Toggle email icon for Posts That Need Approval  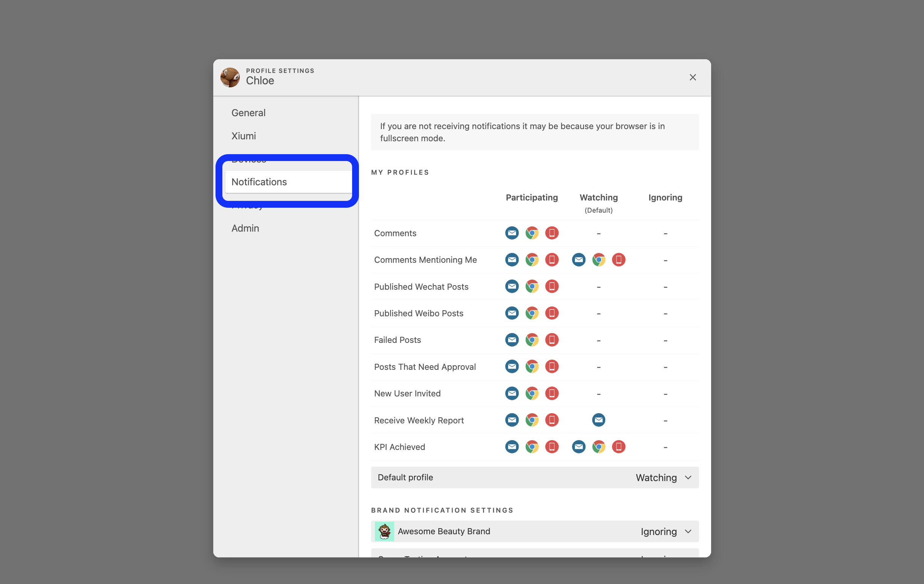click(x=512, y=367)
